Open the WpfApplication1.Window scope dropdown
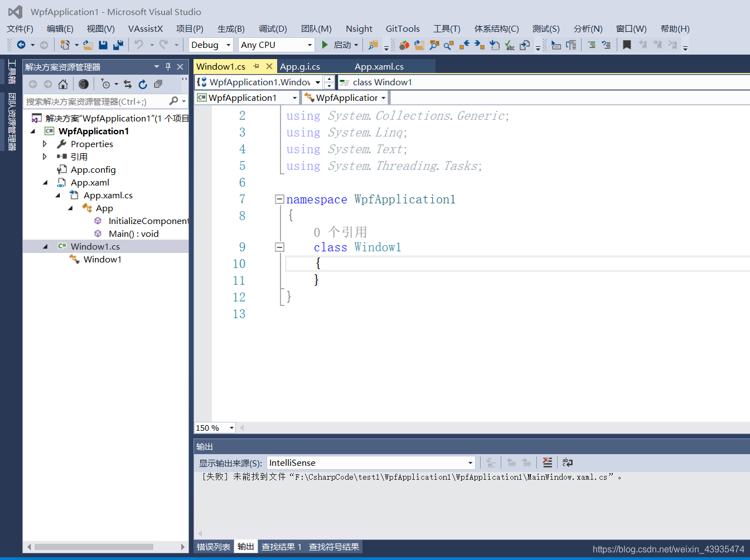The width and height of the screenshot is (750, 560). (x=258, y=82)
